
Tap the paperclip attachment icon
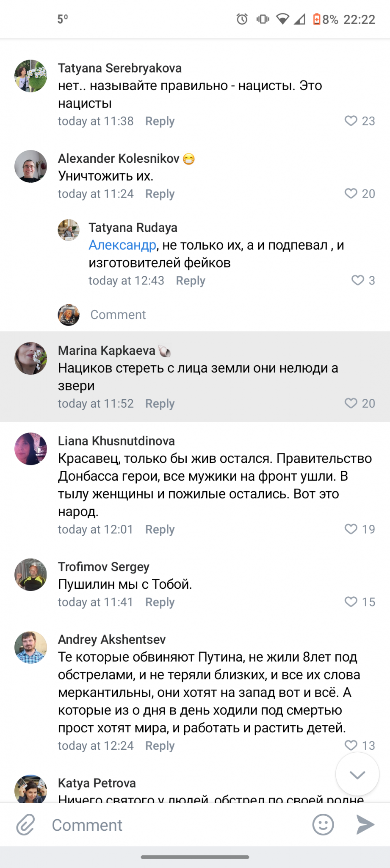pyautogui.click(x=25, y=825)
